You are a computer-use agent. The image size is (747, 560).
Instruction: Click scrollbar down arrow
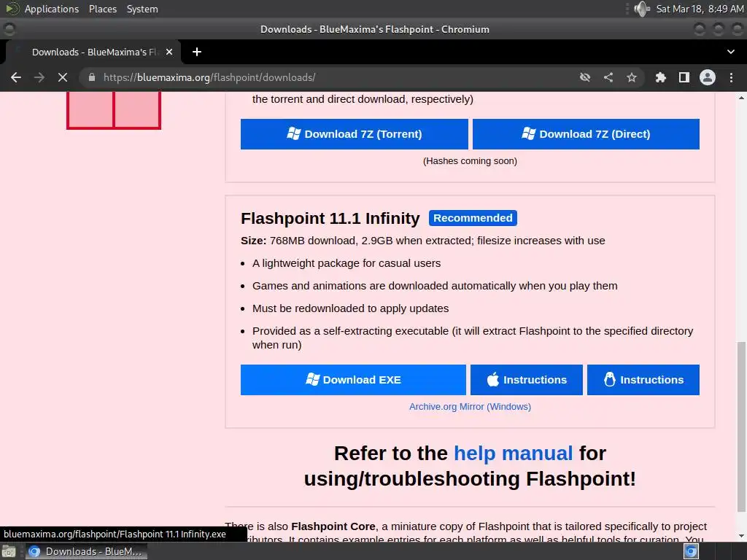741,536
